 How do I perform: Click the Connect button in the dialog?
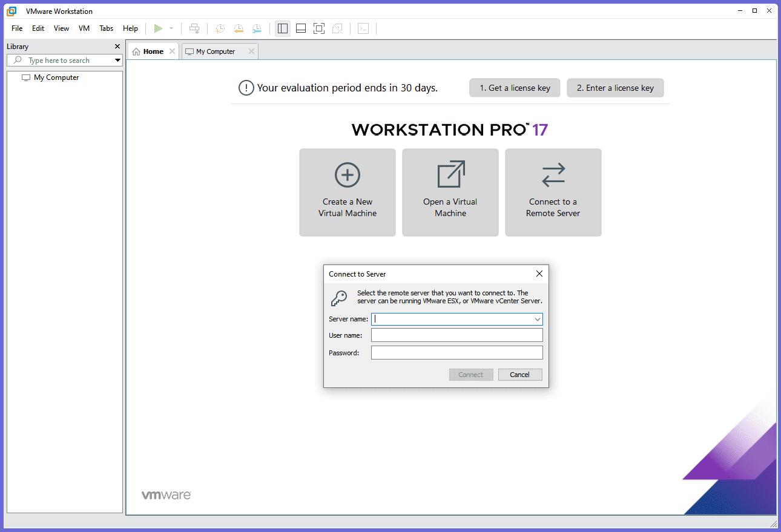pyautogui.click(x=471, y=375)
